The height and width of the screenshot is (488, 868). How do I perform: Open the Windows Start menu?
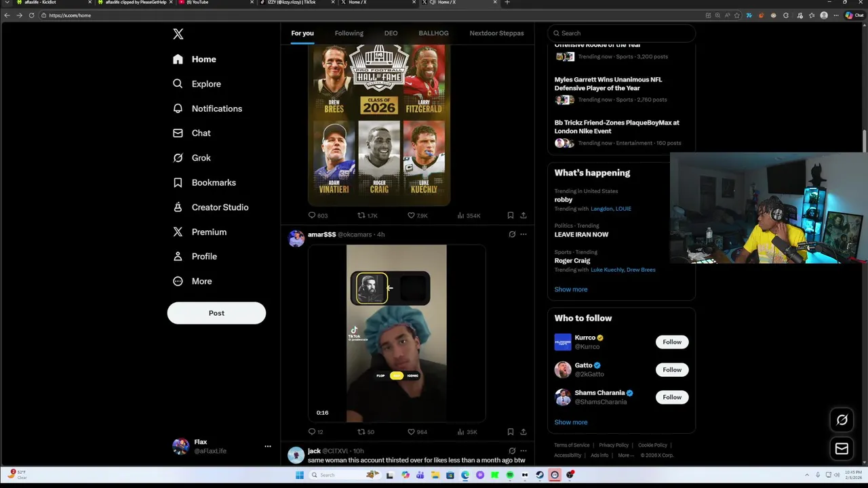pos(300,475)
